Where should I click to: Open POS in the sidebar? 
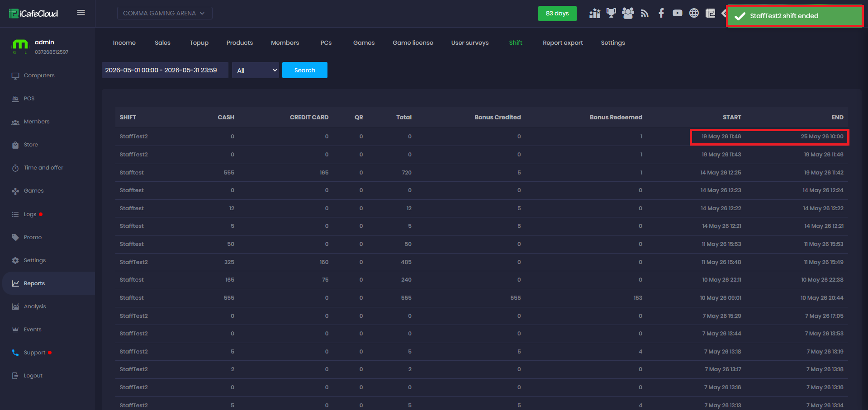pyautogui.click(x=29, y=99)
